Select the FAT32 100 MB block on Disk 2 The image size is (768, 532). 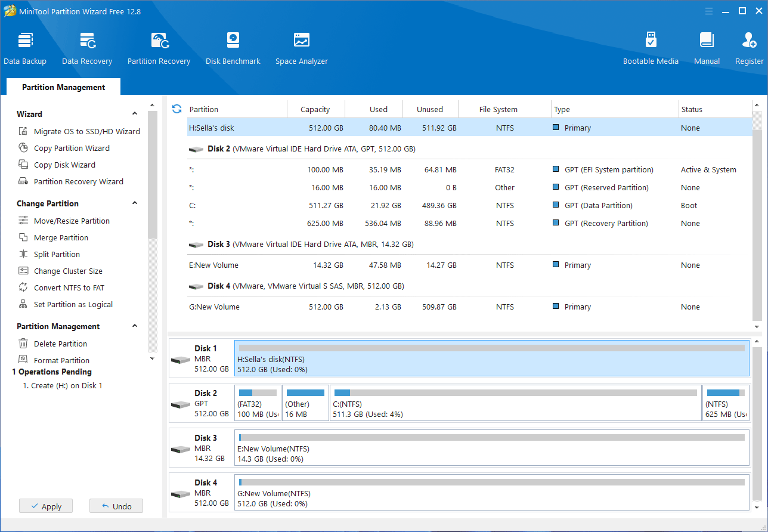(x=258, y=403)
